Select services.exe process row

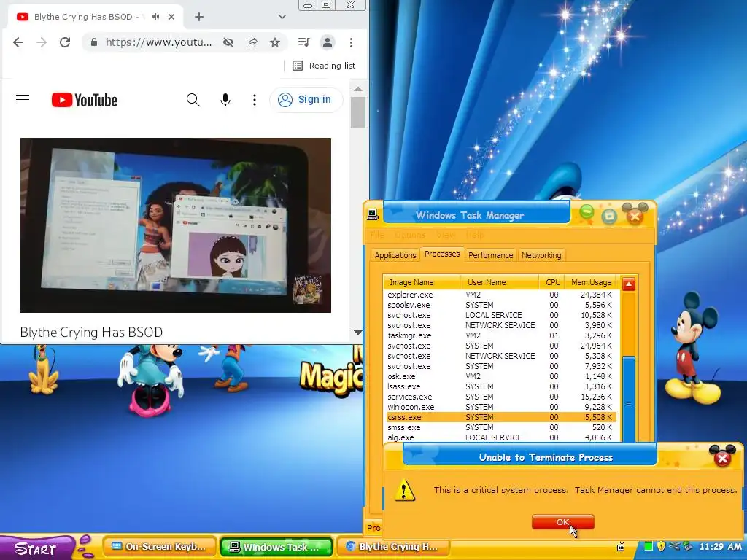pos(500,397)
